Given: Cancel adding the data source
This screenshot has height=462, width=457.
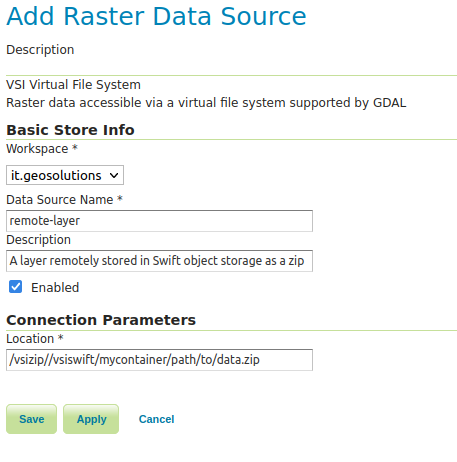Looking at the screenshot, I should click(x=156, y=419).
